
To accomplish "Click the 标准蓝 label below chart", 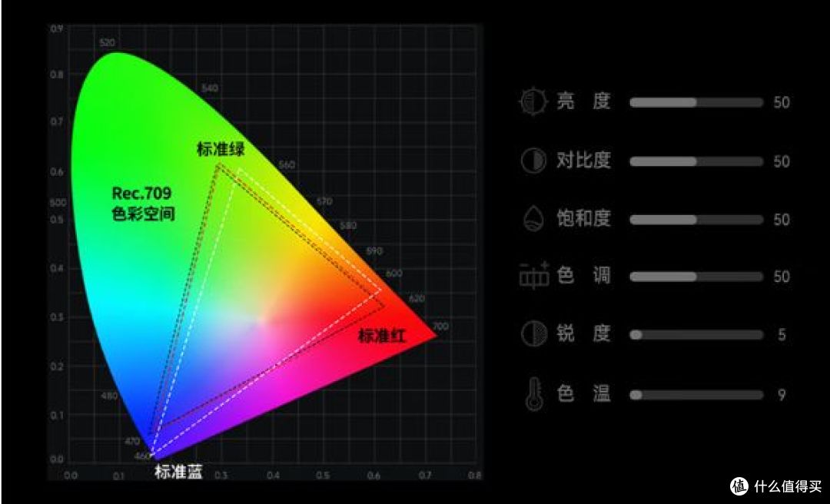I will [x=178, y=472].
